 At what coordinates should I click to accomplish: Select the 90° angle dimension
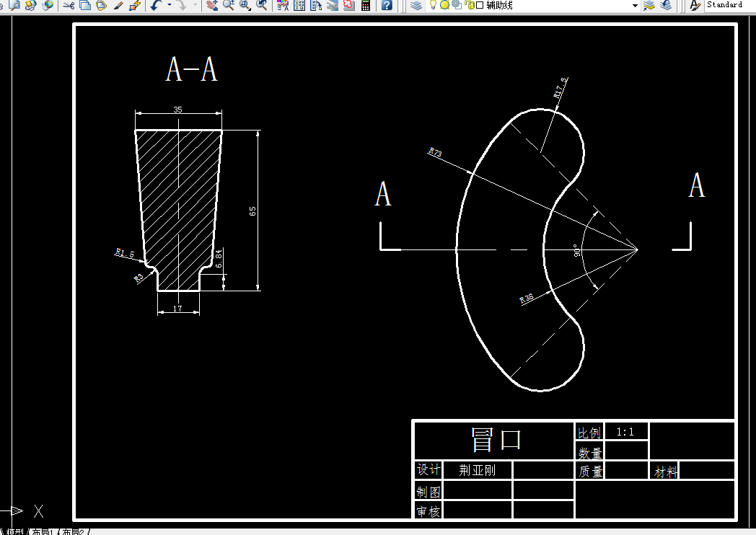pyautogui.click(x=576, y=250)
